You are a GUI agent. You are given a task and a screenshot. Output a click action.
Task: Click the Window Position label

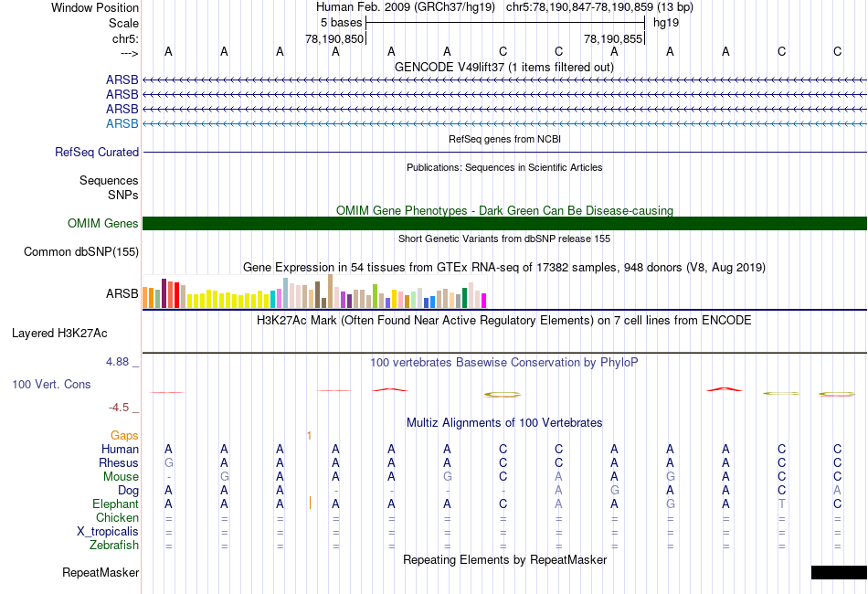95,7
